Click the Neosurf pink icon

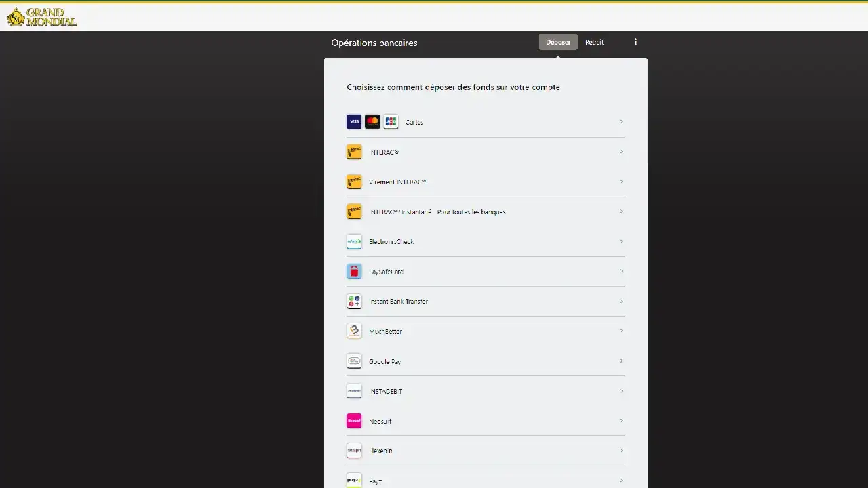point(354,421)
